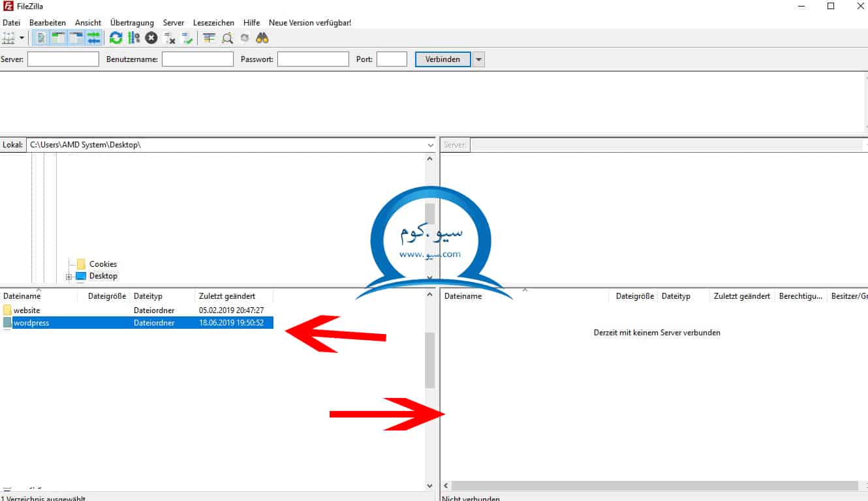Sort remote list by Berechtigu... column
This screenshot has height=501, width=868.
[x=801, y=296]
